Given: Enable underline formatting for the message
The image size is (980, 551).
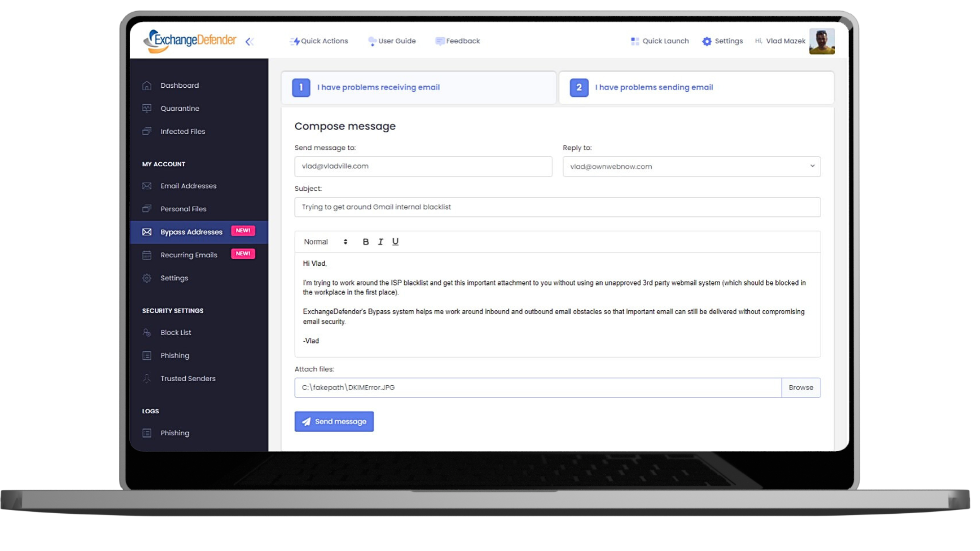Looking at the screenshot, I should (x=395, y=241).
